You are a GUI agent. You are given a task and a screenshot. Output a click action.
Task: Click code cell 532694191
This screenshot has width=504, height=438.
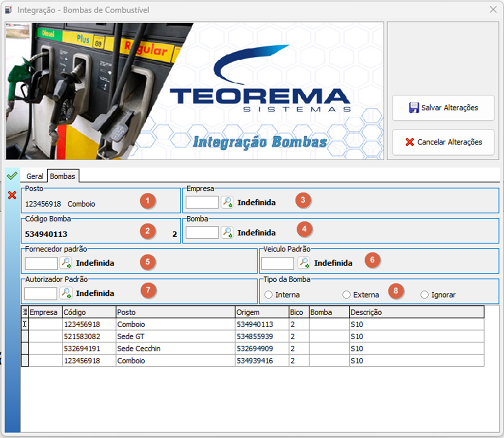[x=89, y=349]
